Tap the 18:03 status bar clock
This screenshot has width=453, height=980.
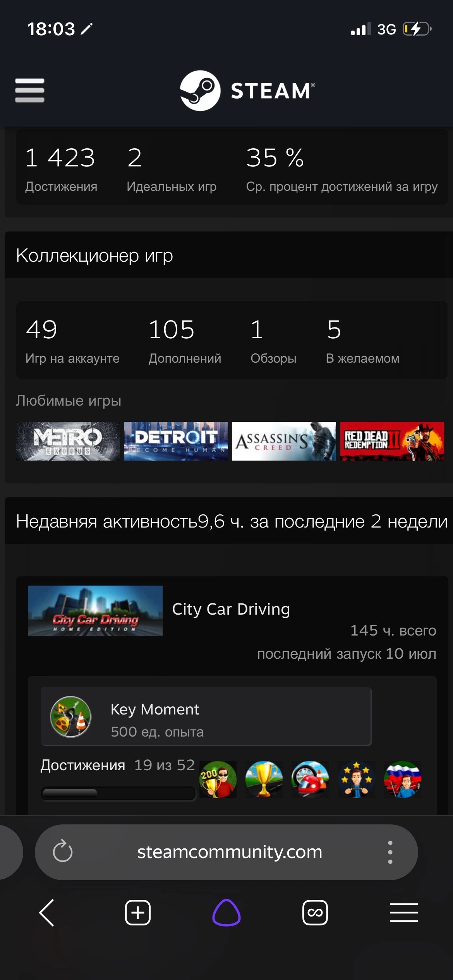51,29
